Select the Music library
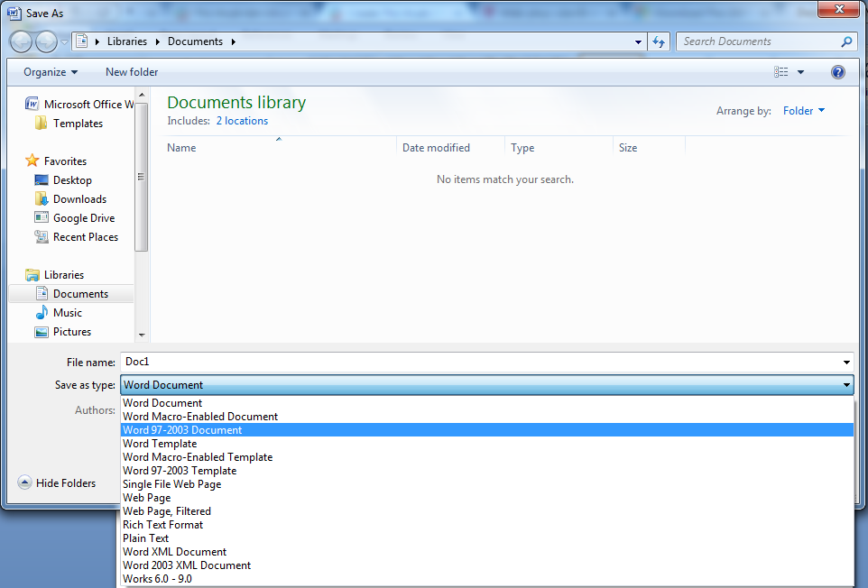 (x=67, y=313)
